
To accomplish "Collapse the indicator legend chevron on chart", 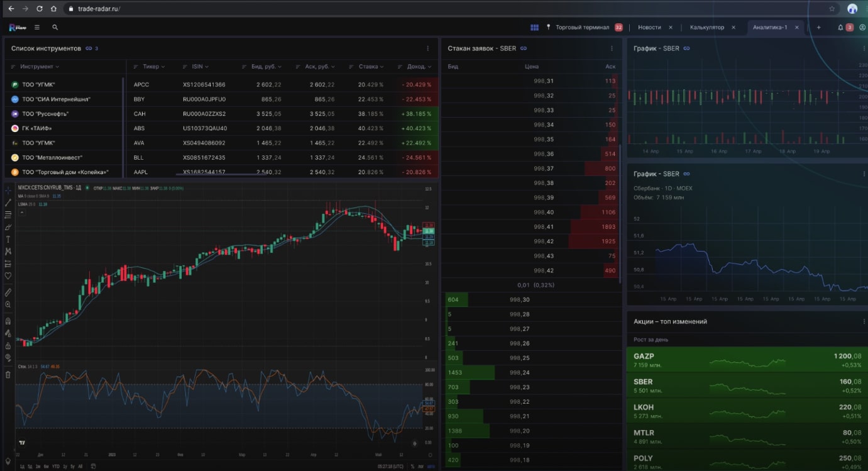I will (x=22, y=213).
